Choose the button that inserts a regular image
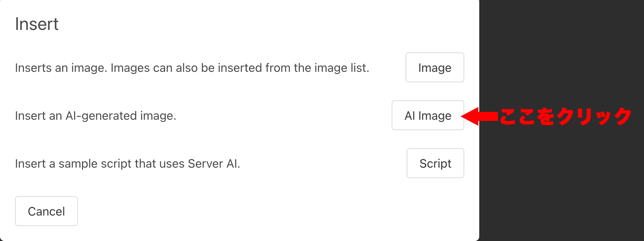The image size is (644, 241). point(435,67)
